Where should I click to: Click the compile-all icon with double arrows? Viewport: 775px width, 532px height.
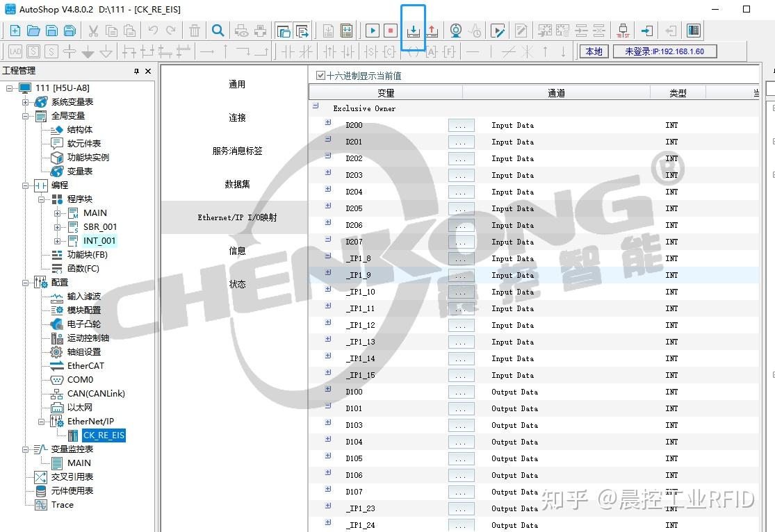[x=346, y=31]
